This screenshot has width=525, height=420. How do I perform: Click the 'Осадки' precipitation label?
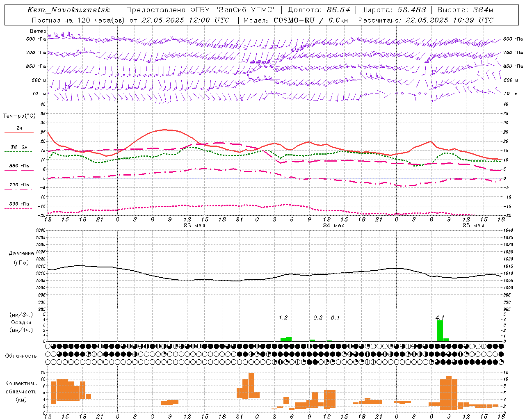pyautogui.click(x=21, y=322)
